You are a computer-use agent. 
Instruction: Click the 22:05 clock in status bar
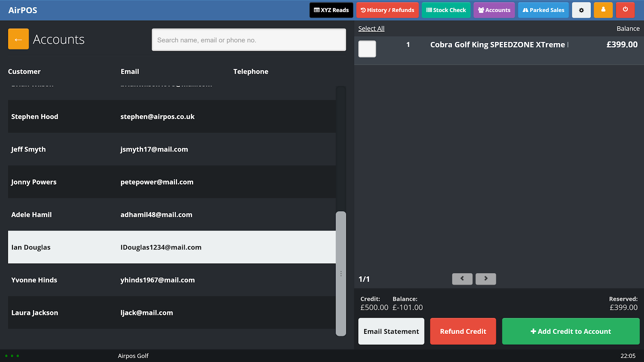(x=628, y=356)
